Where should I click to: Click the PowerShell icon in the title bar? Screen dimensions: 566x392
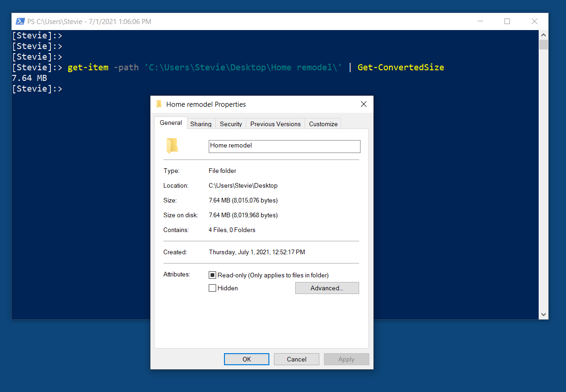point(20,21)
